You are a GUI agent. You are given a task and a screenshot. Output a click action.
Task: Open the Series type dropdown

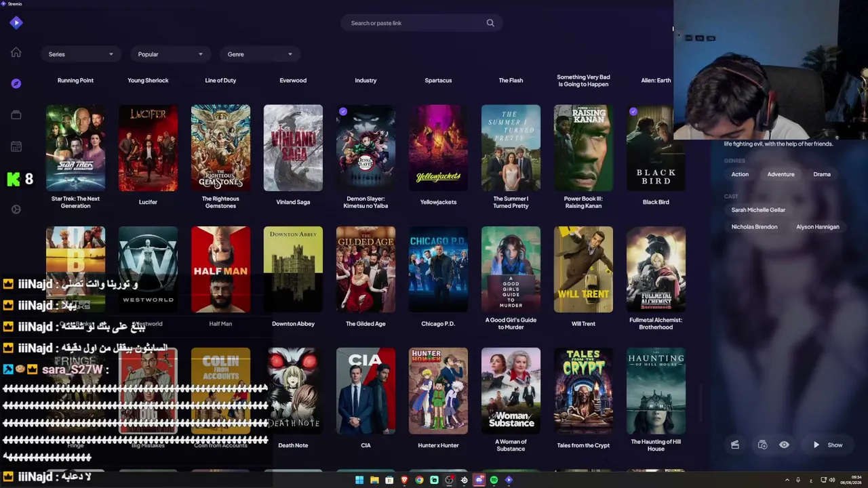click(x=81, y=54)
